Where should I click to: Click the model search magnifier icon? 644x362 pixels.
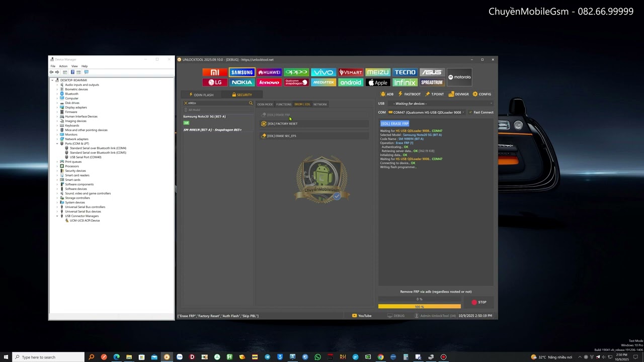click(251, 103)
